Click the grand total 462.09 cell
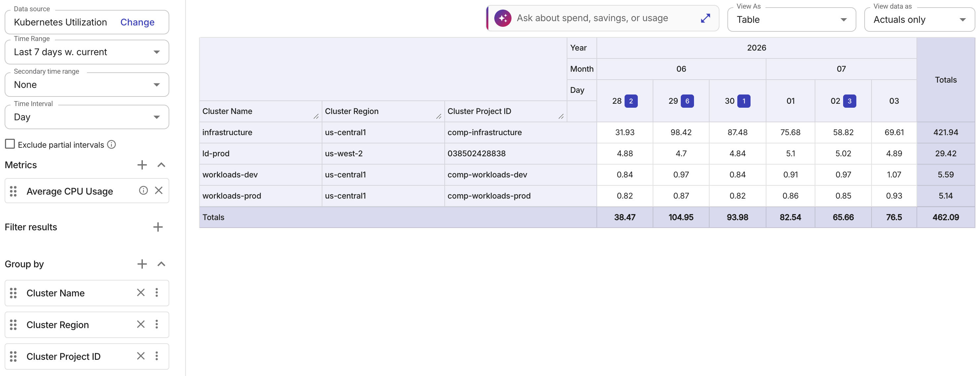Image resolution: width=980 pixels, height=376 pixels. point(945,217)
